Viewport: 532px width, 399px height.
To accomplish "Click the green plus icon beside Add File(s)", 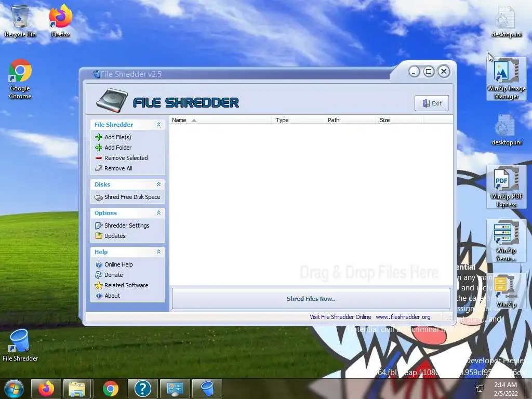I will pos(99,137).
